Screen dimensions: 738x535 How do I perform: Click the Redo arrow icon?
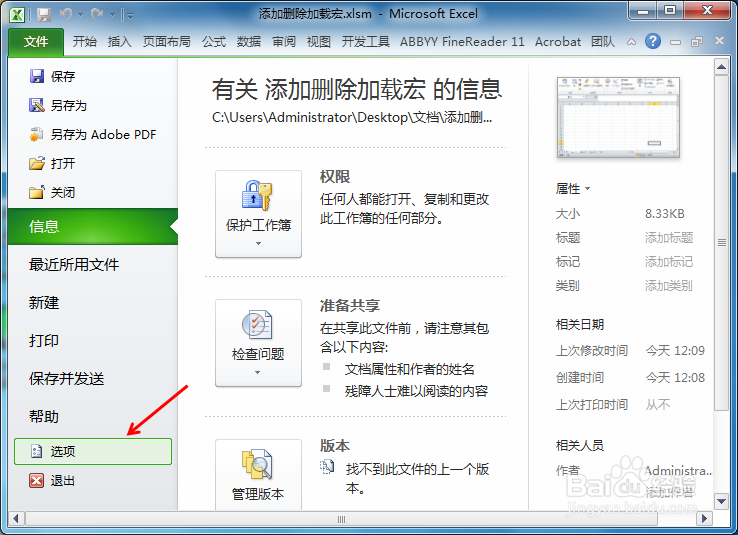(x=97, y=15)
